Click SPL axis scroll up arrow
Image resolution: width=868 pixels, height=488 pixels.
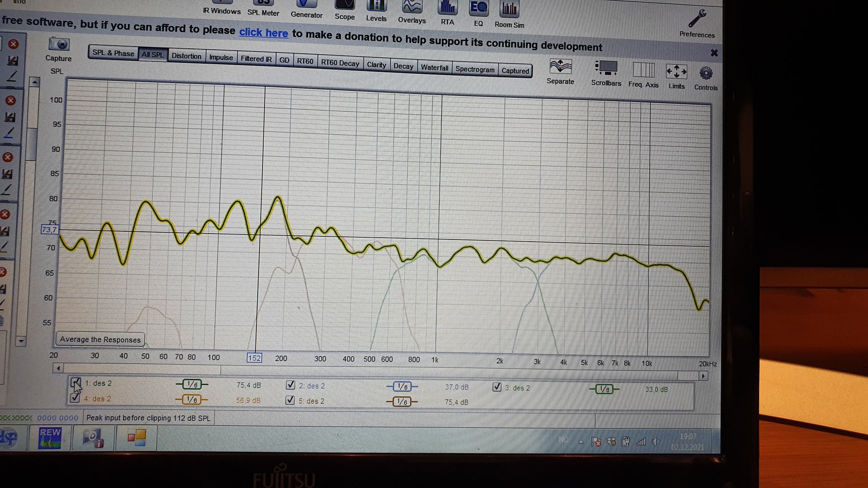(x=34, y=82)
